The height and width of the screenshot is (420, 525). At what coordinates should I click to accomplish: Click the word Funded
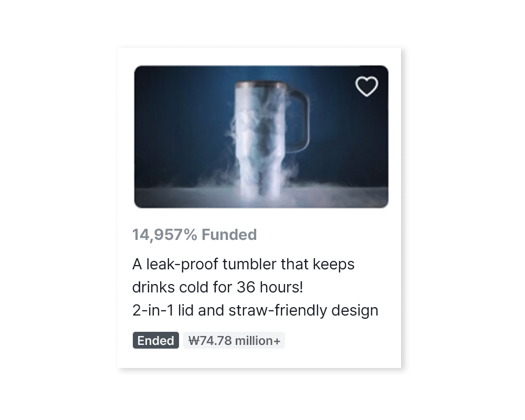229,235
